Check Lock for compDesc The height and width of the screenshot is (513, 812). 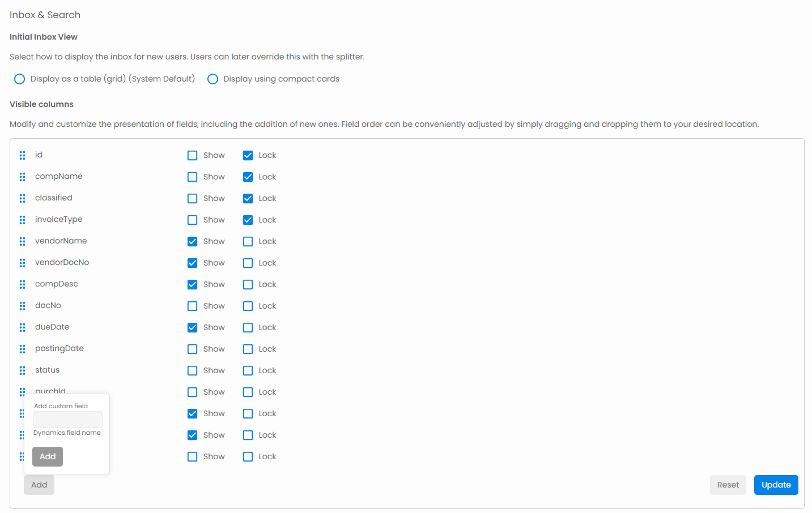point(248,284)
